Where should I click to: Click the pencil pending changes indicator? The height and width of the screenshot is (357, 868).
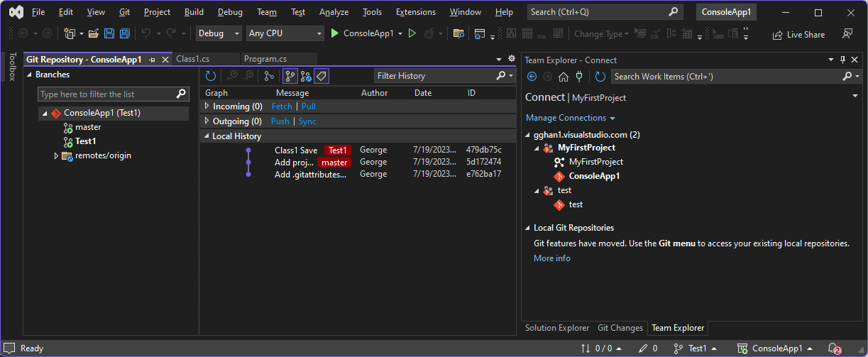(648, 348)
